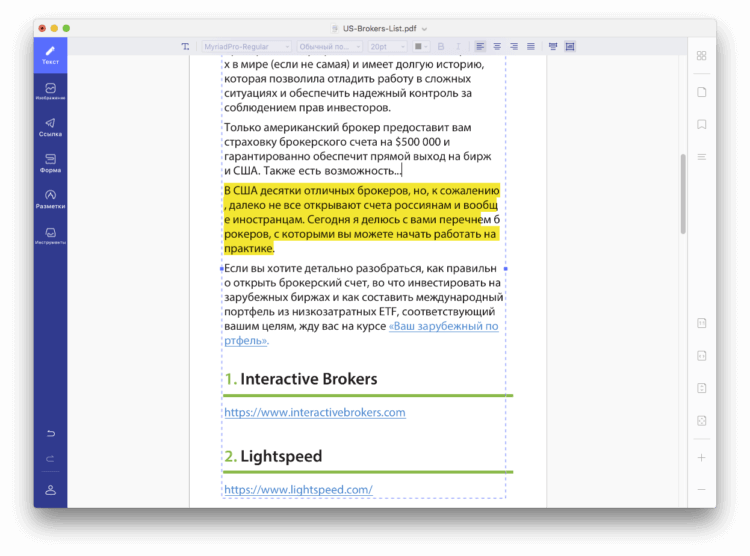Click the «Ваш зарубежный портфель» course link
The height and width of the screenshot is (556, 750).
pyautogui.click(x=443, y=326)
